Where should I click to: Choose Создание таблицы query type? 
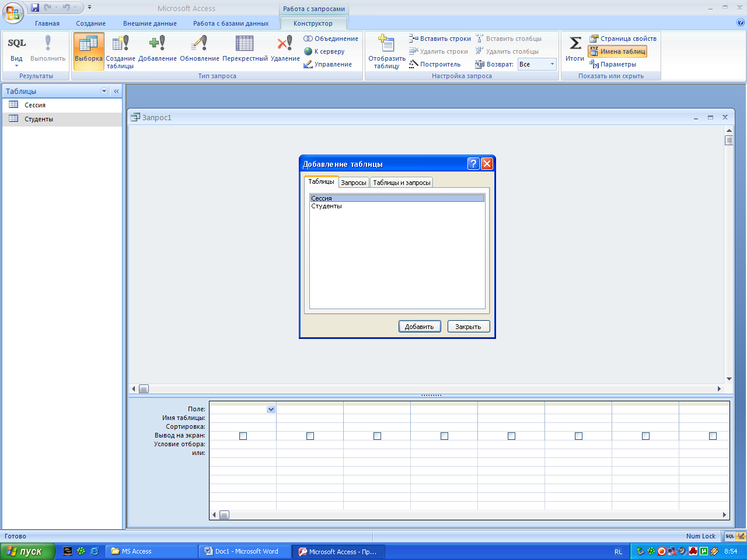[120, 51]
